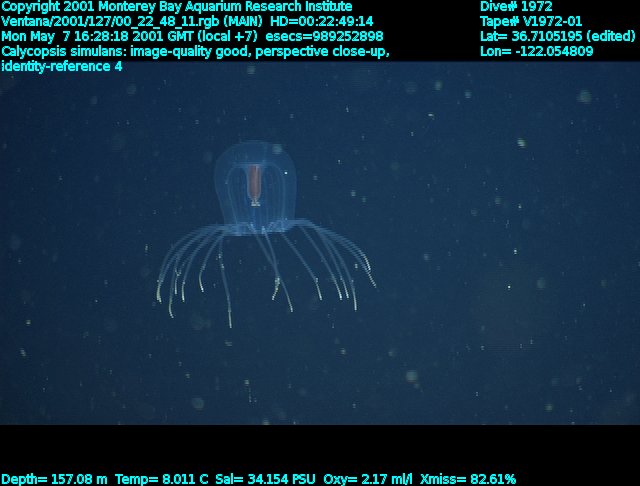Image resolution: width=640 pixels, height=486 pixels.
Task: Click the 'Tape# V1972-01' label
Action: click(531, 22)
